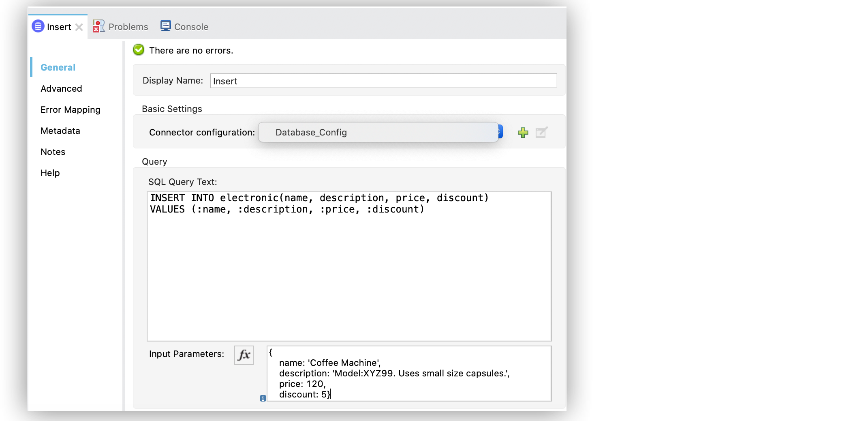
Task: Open the fx expression editor for Input Parameters
Action: tap(243, 355)
